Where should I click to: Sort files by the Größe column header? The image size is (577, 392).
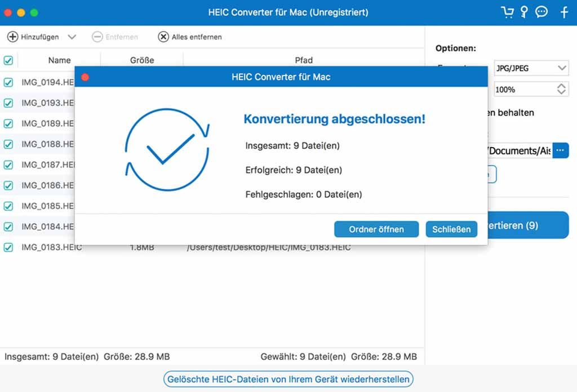143,60
